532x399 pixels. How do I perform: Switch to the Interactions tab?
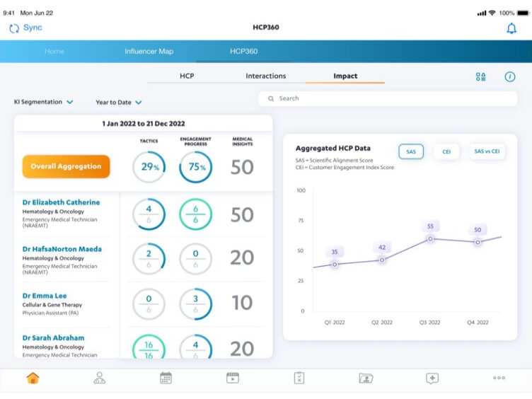266,76
